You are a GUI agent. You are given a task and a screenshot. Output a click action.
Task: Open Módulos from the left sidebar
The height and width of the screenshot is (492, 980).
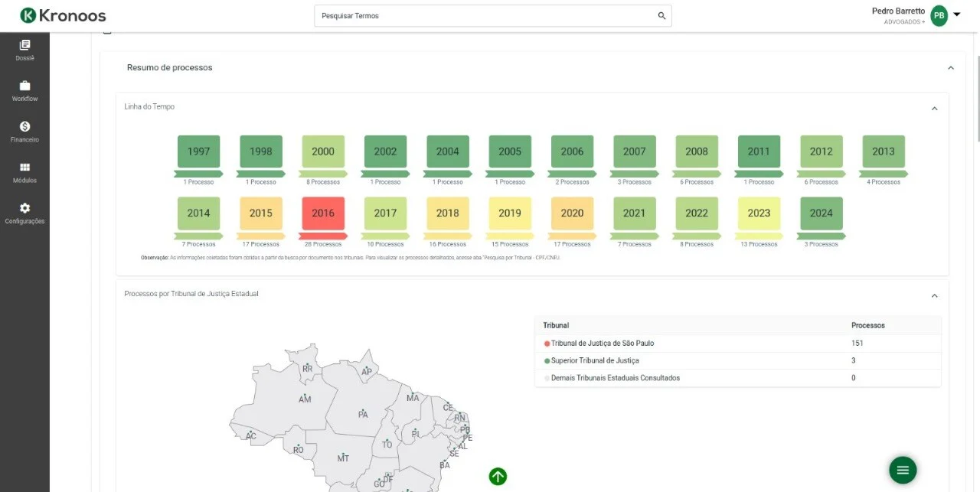click(24, 174)
